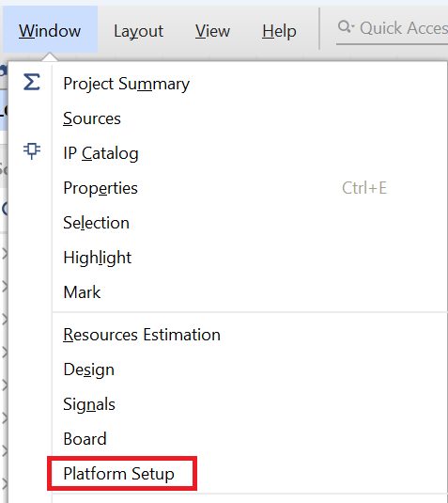448x503 pixels.
Task: Open Resources Estimation window
Action: [x=250, y=335]
